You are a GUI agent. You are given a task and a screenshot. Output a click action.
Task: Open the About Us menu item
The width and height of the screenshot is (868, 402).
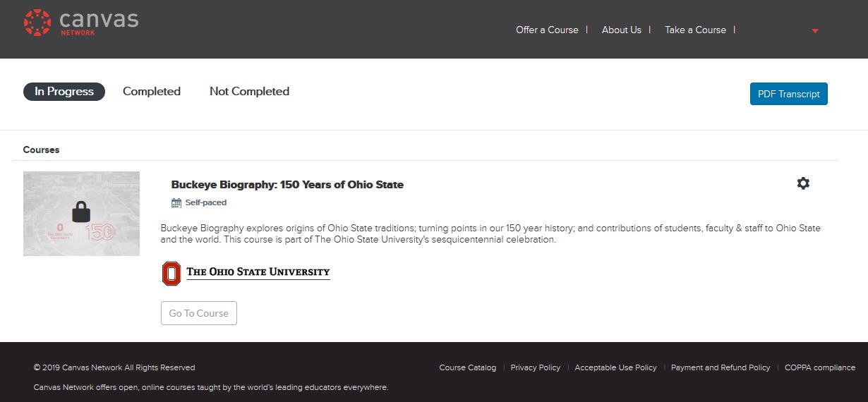[622, 30]
